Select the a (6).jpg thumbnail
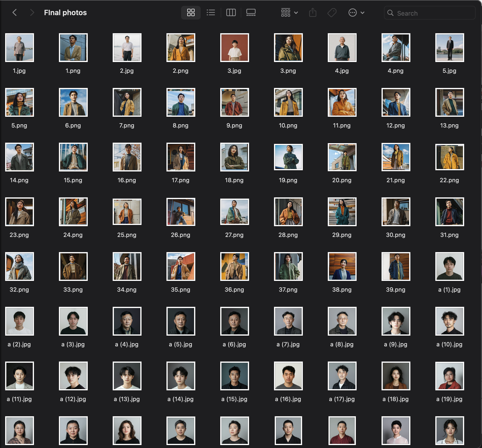Screen dimensions: 482x448 [235, 321]
